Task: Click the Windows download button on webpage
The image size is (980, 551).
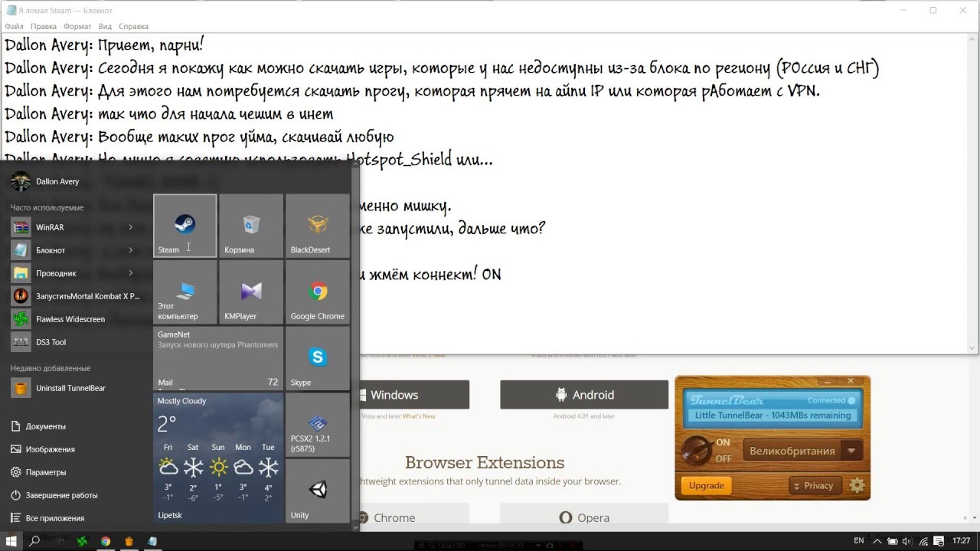Action: [x=414, y=395]
